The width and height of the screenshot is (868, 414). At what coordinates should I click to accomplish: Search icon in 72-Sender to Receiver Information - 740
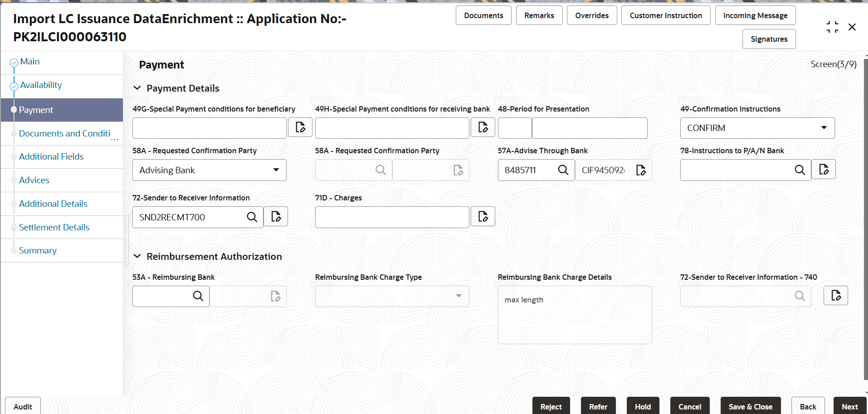point(800,296)
